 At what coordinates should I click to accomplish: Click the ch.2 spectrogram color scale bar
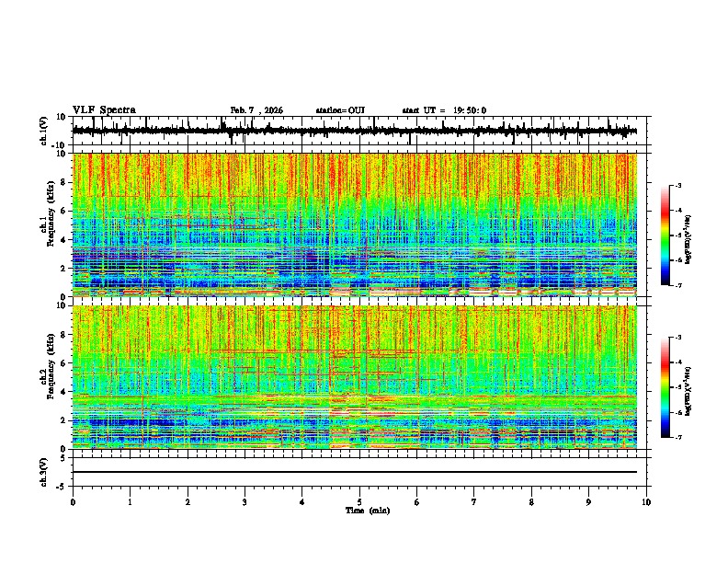click(665, 387)
